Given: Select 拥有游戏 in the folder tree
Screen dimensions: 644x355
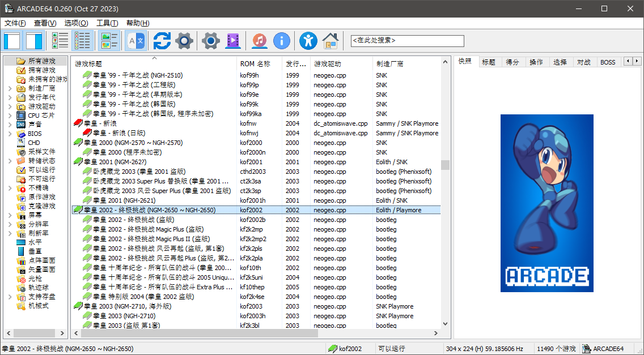Looking at the screenshot, I should pyautogui.click(x=41, y=70).
